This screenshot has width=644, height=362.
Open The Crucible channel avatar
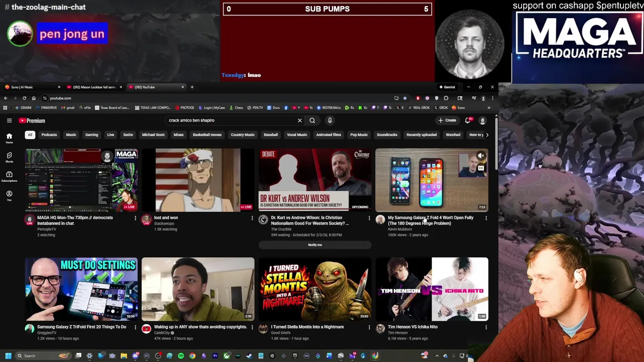(x=263, y=220)
